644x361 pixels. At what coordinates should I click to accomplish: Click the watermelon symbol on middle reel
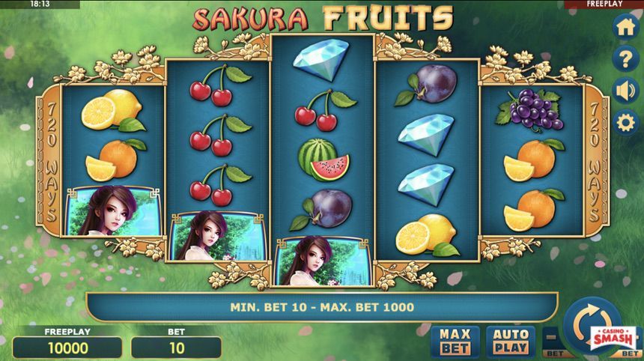pyautogui.click(x=323, y=160)
